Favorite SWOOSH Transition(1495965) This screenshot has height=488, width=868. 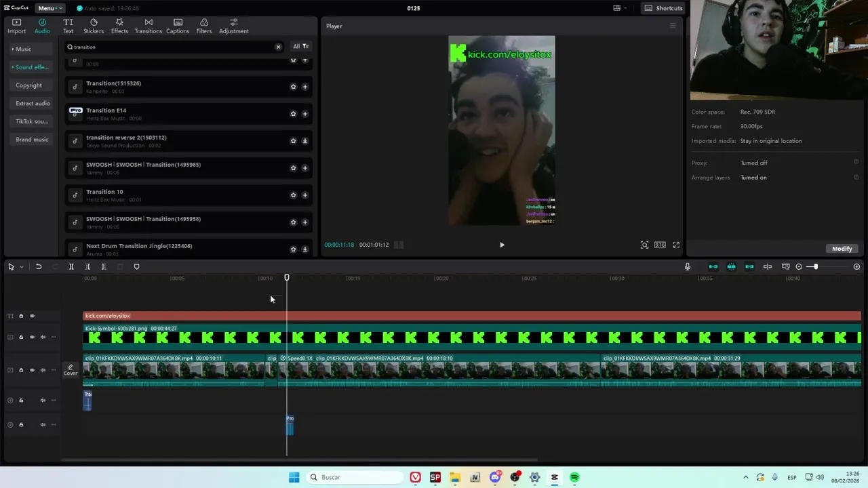[x=293, y=168]
